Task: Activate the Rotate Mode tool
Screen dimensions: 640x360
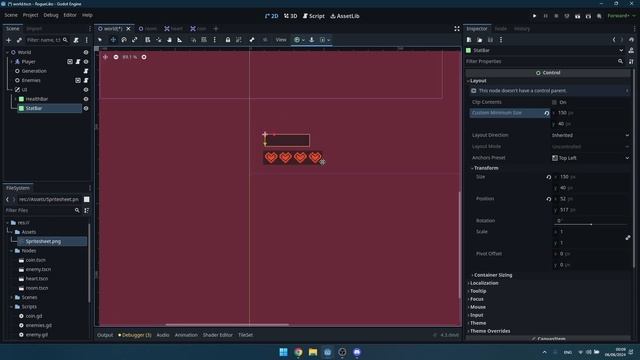Action: 124,40
